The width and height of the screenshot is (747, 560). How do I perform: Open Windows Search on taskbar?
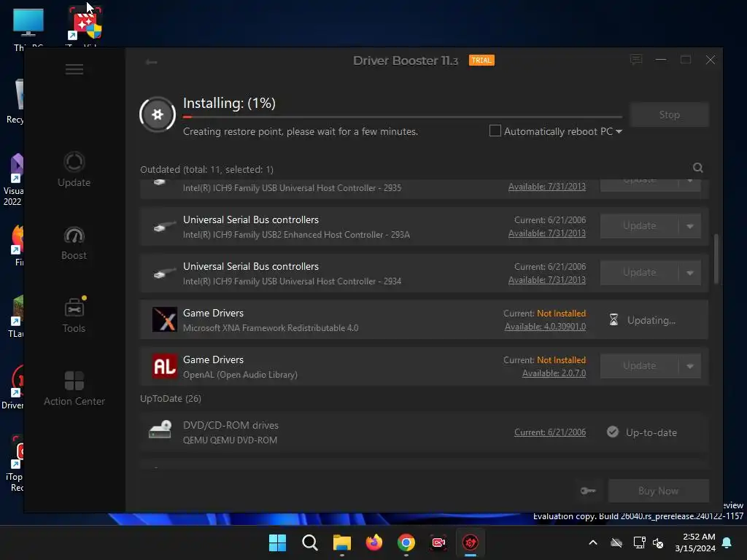coord(309,542)
